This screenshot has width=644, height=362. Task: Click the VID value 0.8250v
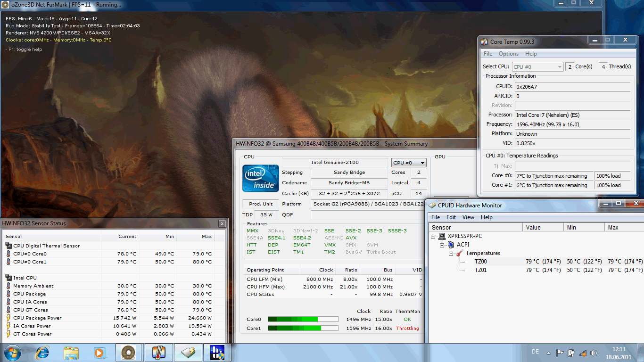[572, 143]
